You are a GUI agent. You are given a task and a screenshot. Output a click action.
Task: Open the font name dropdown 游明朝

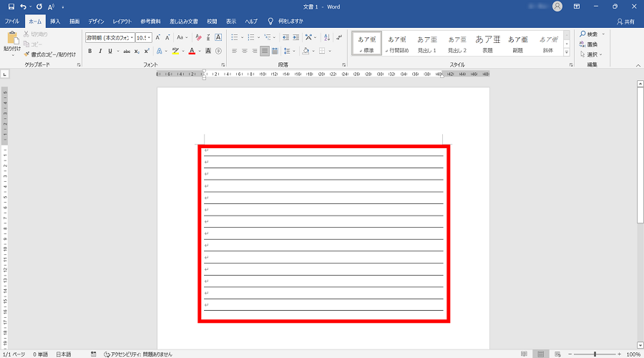coord(109,37)
